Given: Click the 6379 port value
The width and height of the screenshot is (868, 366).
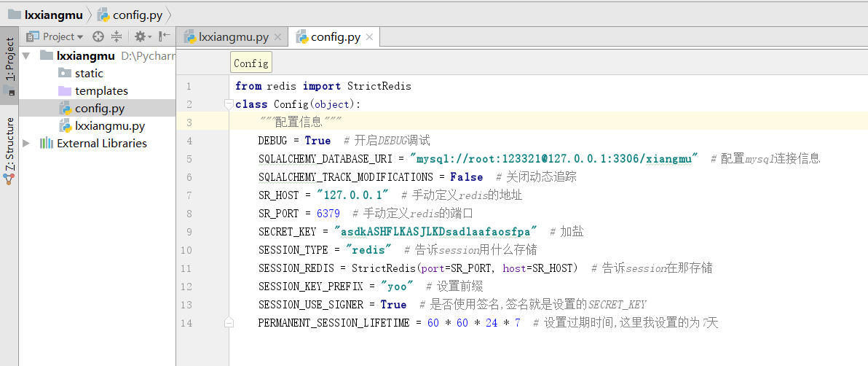Looking at the screenshot, I should (x=328, y=214).
